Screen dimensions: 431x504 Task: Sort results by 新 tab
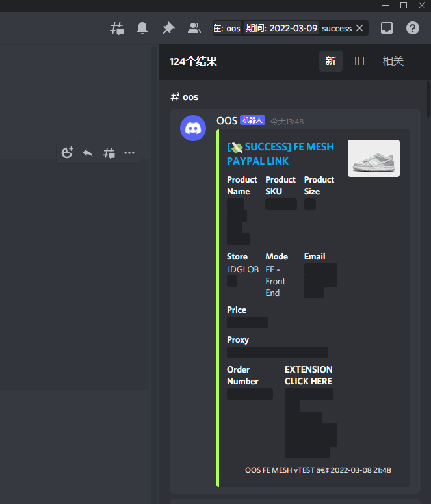[331, 61]
